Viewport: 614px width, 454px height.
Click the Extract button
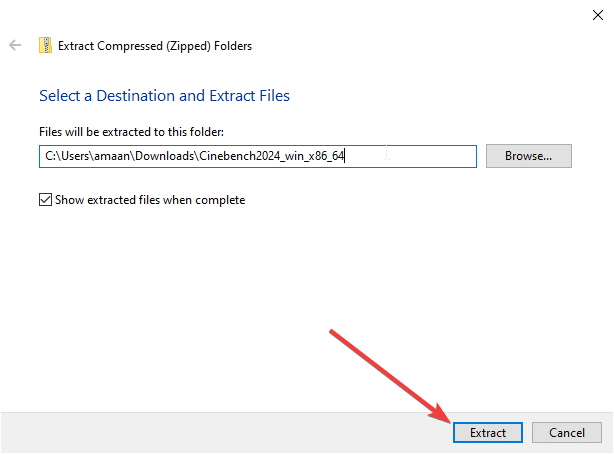click(488, 432)
